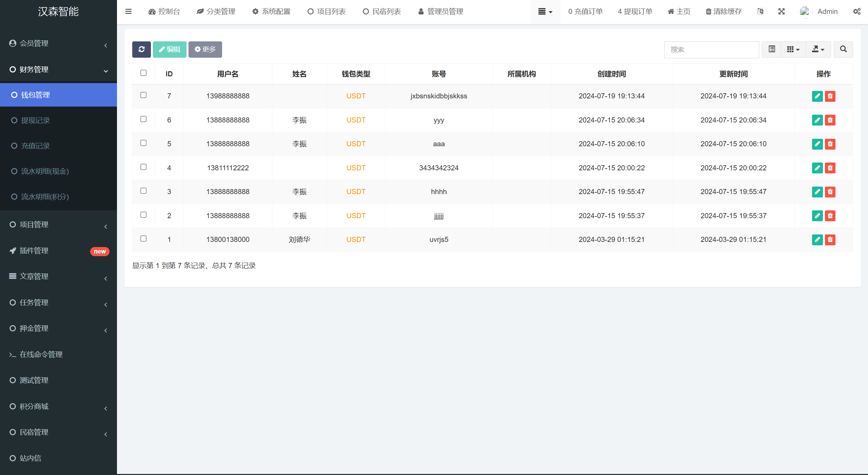Open the 4 提现订单 link
This screenshot has width=868, height=475.
(x=635, y=12)
